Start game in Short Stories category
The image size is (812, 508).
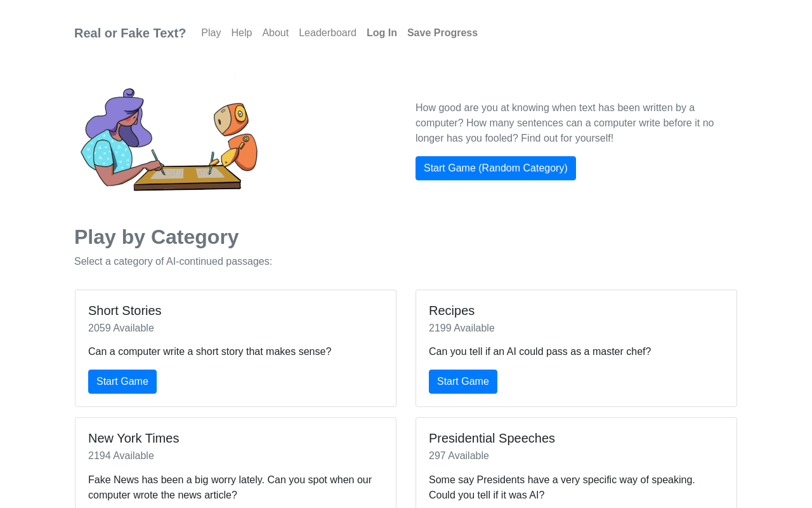click(122, 382)
